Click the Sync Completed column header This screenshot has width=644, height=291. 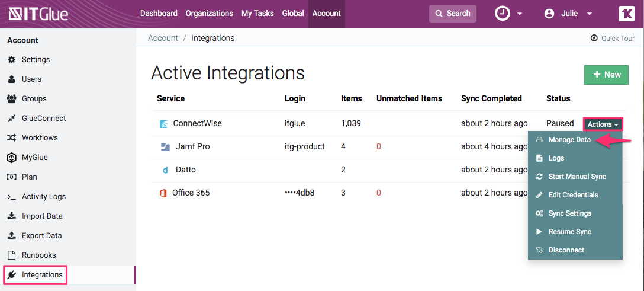click(491, 98)
